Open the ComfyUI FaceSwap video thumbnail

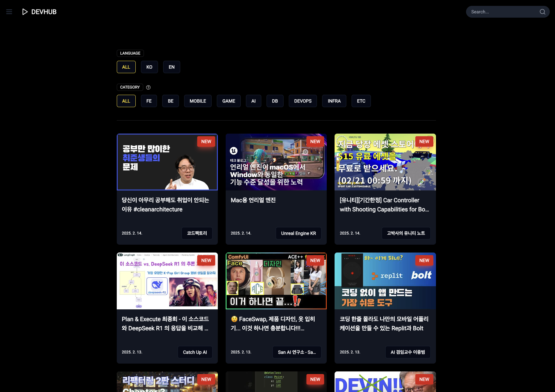coord(276,281)
